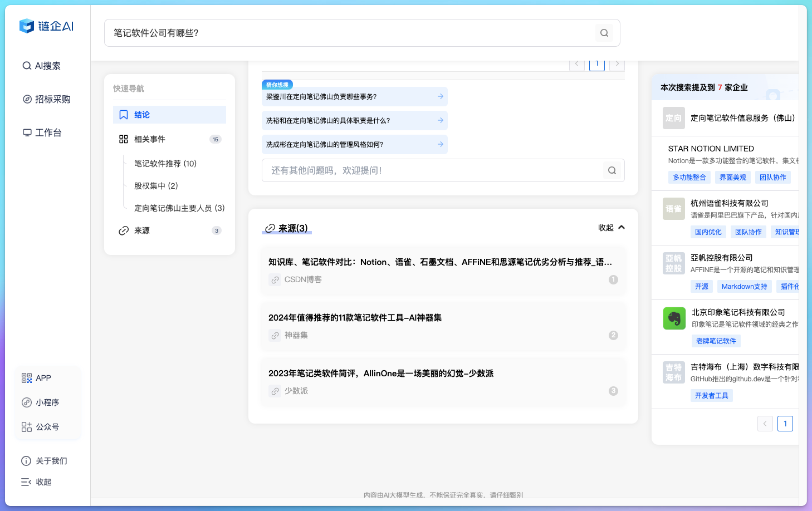Open the 小程序 mini-program option
Screen dimensions: 812x511
(41, 402)
